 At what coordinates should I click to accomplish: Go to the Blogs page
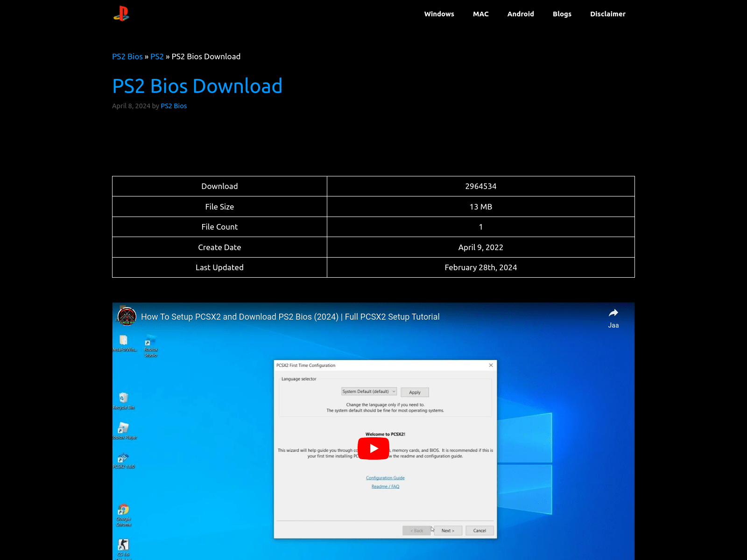coord(562,14)
